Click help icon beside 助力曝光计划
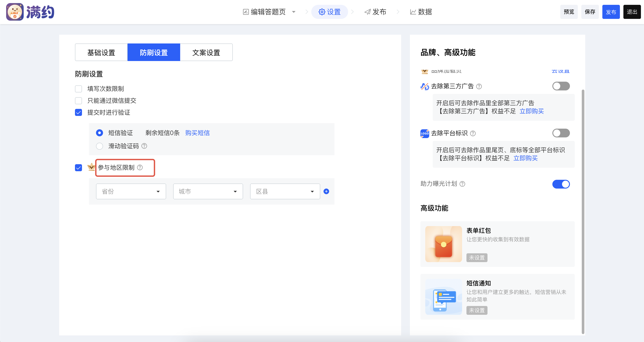644x342 pixels. 463,184
